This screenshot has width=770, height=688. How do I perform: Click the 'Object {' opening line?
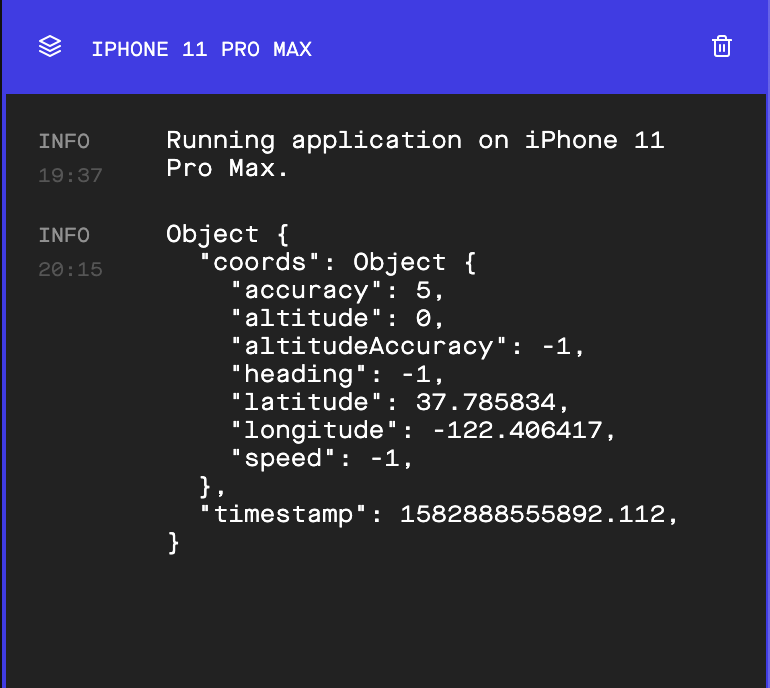(227, 234)
